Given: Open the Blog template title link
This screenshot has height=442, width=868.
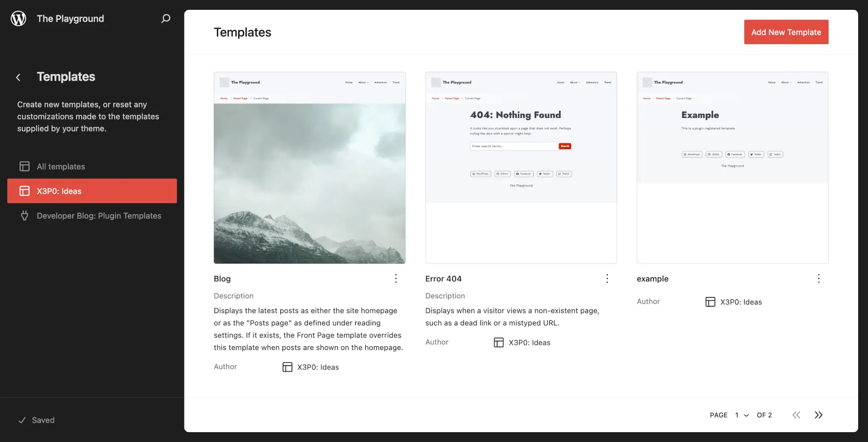Looking at the screenshot, I should (x=222, y=279).
